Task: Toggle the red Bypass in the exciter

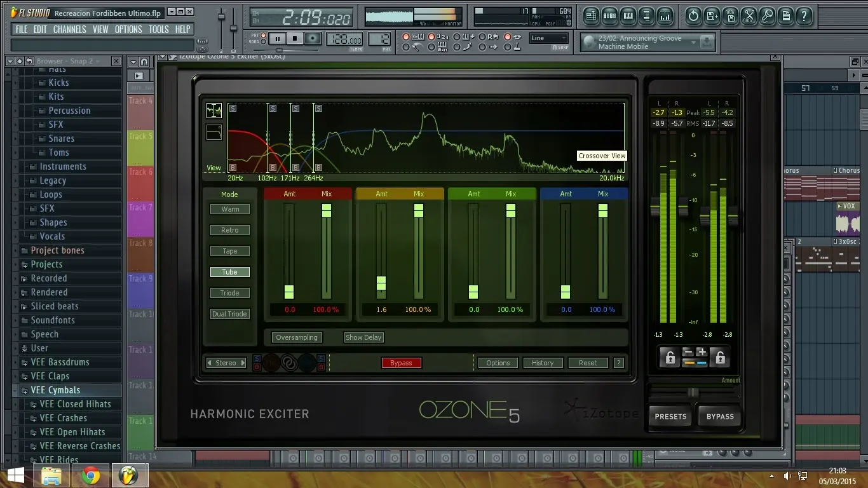Action: point(401,363)
